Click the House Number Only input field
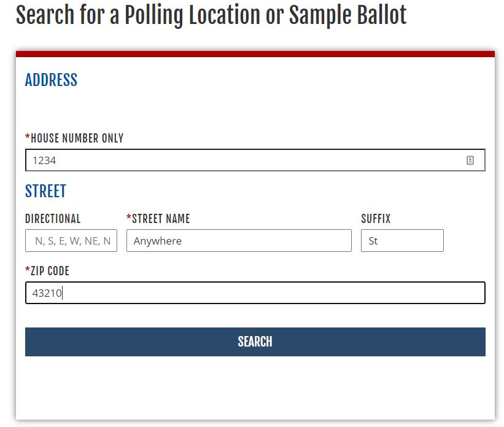The width and height of the screenshot is (504, 427). pos(246,160)
